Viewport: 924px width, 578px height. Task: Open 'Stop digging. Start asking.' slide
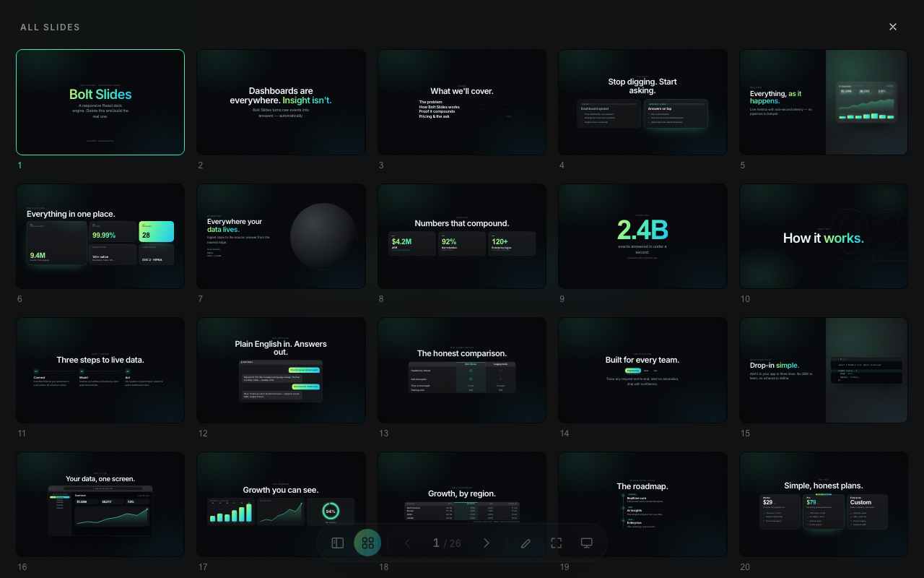tap(642, 102)
